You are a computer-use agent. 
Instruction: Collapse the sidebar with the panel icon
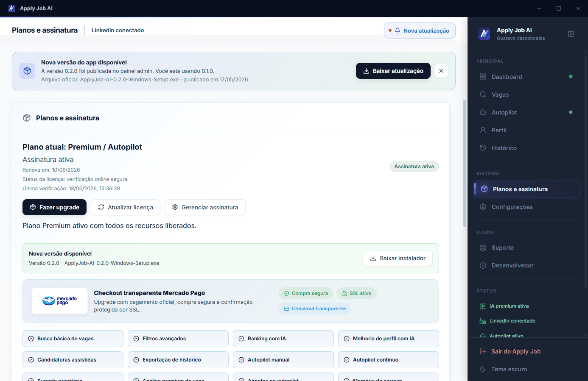pyautogui.click(x=571, y=34)
